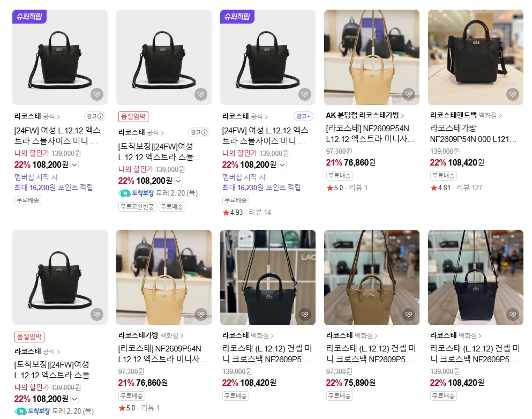The image size is (532, 419).
Task: Wishlist the AK 분당점 beige bag
Action: (x=408, y=94)
